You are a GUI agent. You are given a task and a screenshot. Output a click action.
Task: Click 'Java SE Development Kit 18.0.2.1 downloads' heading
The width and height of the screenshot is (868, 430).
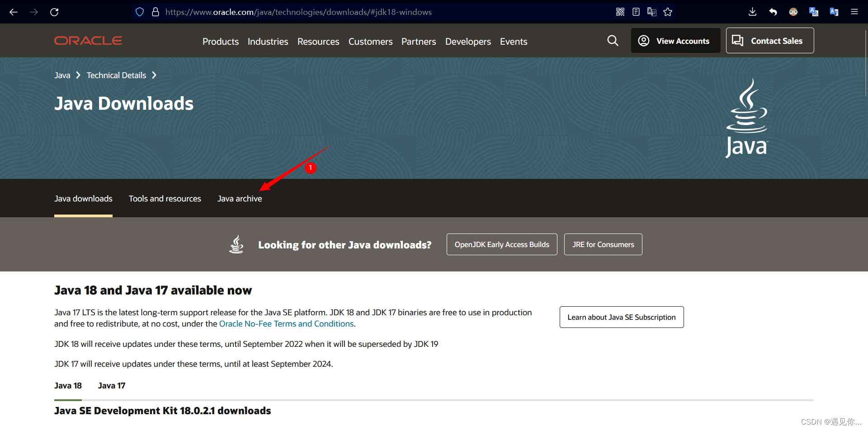tap(162, 411)
